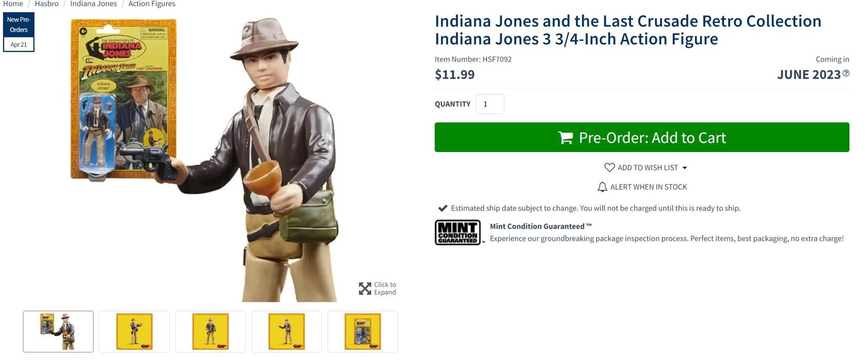The image size is (868, 362).
Task: Click the shopping cart icon on the Pre-Order button
Action: (565, 138)
